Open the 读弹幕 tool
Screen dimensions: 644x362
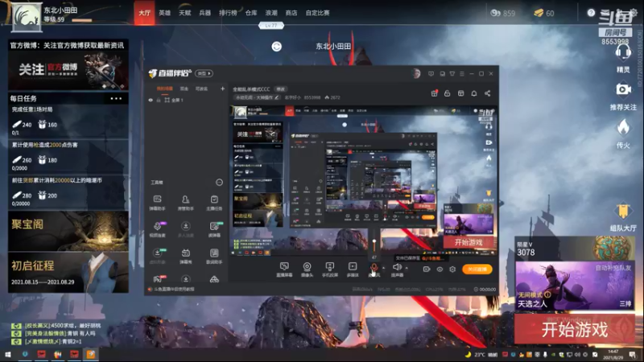pyautogui.click(x=214, y=229)
